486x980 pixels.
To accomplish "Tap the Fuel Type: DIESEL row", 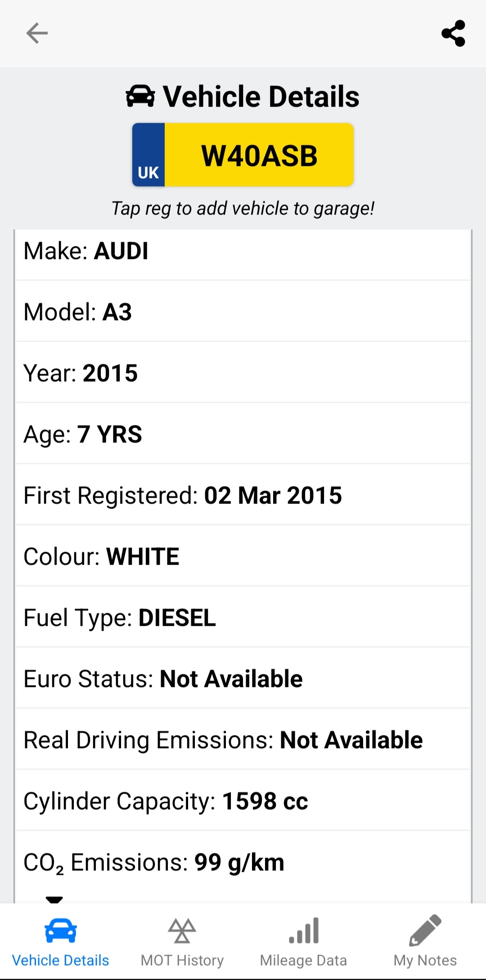I will pos(243,618).
